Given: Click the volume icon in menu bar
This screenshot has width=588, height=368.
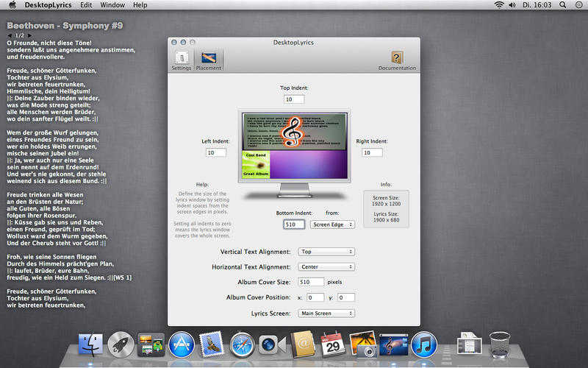Looking at the screenshot, I should [x=512, y=5].
